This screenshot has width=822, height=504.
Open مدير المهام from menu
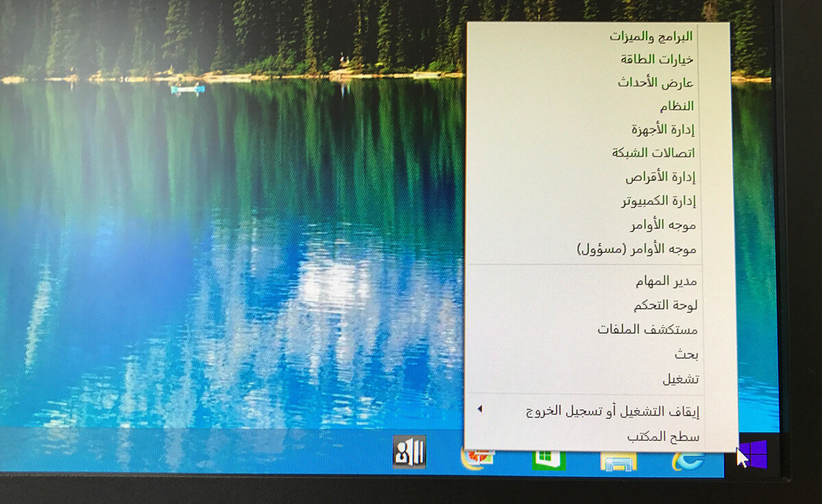[667, 281]
